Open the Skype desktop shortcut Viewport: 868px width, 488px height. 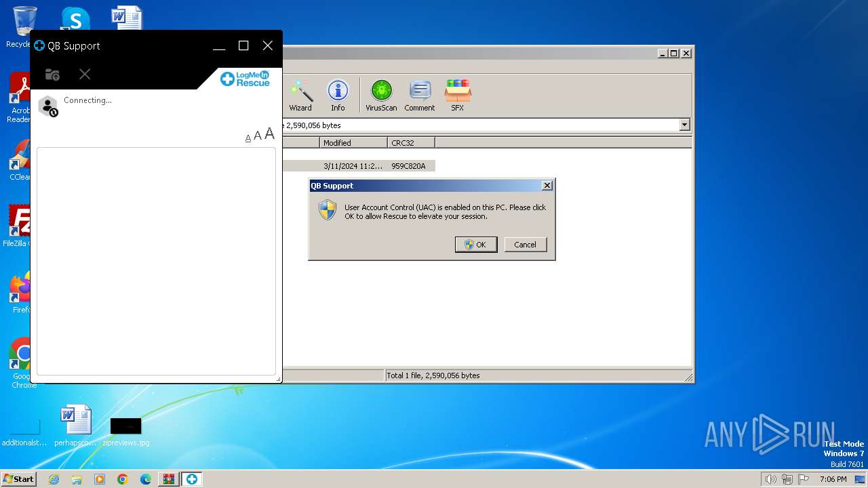click(x=75, y=19)
